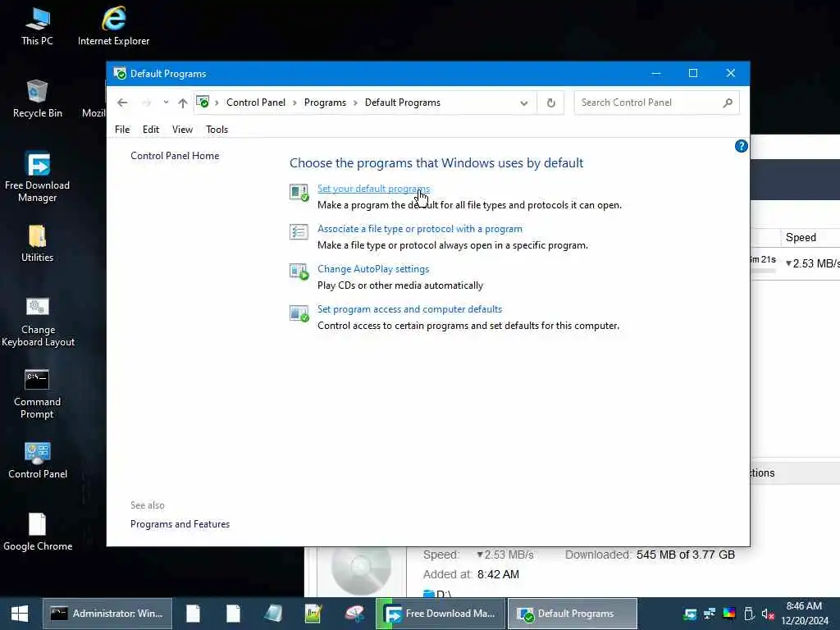
Task: Click the Set your default programs icon
Action: [x=299, y=192]
